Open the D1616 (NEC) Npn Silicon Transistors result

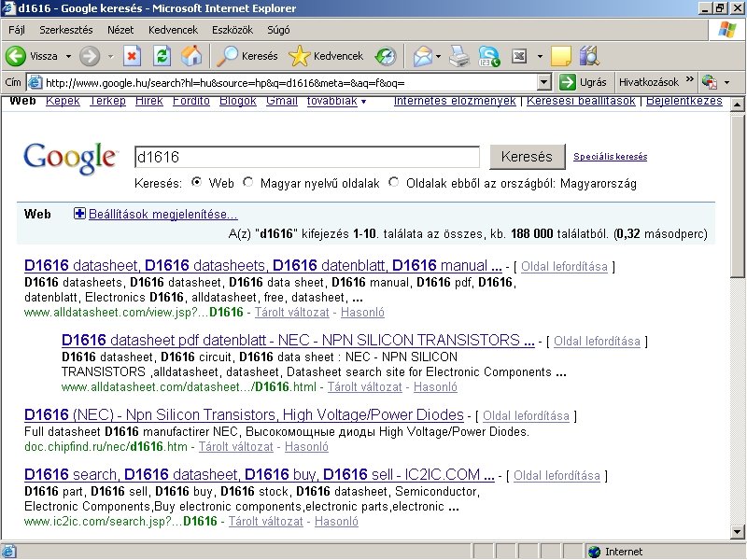point(244,414)
